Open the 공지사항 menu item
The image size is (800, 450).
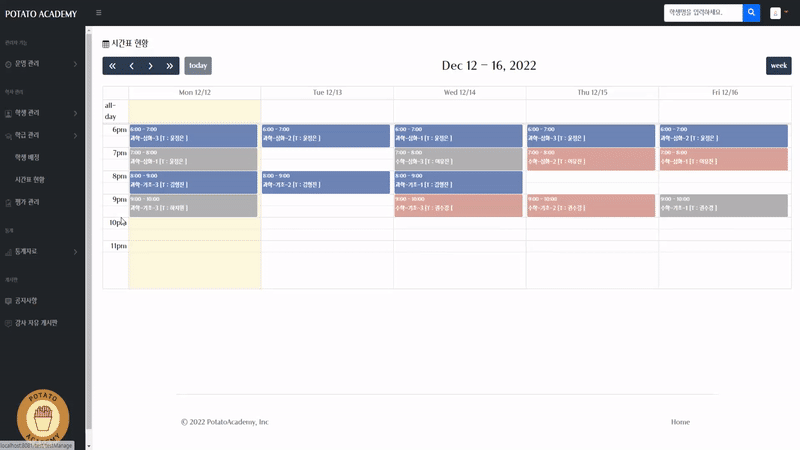(x=26, y=301)
